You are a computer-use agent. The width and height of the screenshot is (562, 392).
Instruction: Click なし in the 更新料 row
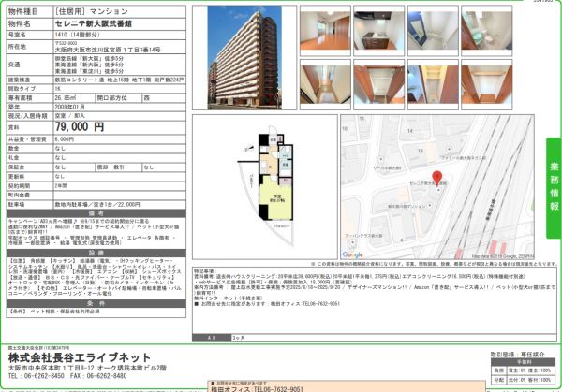click(x=60, y=177)
